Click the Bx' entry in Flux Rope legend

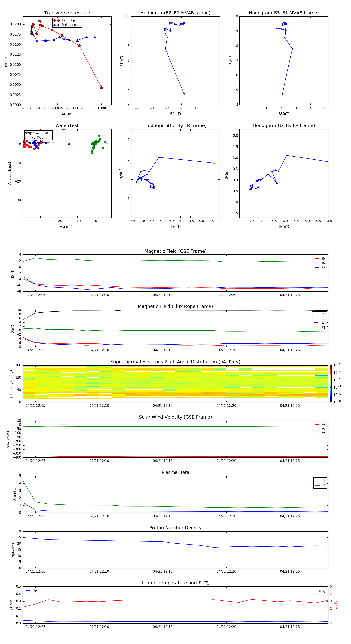click(320, 314)
